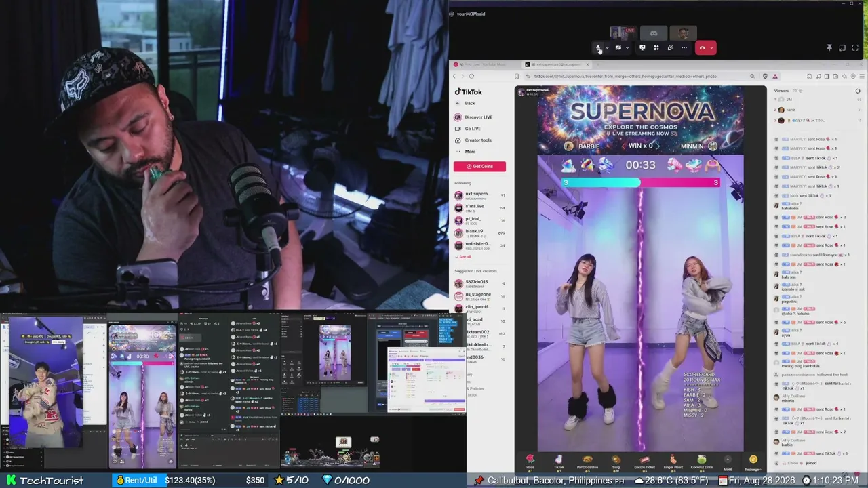Reload the TikTok page
868x488 pixels.
point(471,76)
